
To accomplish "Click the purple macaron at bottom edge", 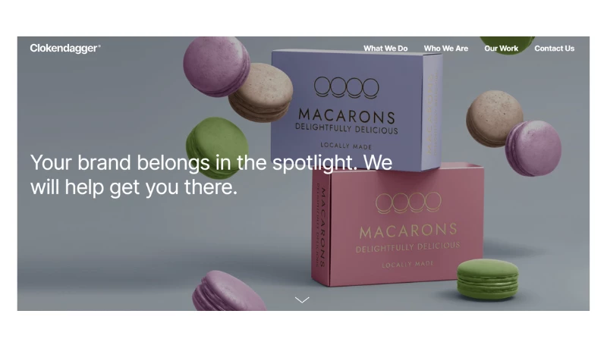I will click(228, 291).
